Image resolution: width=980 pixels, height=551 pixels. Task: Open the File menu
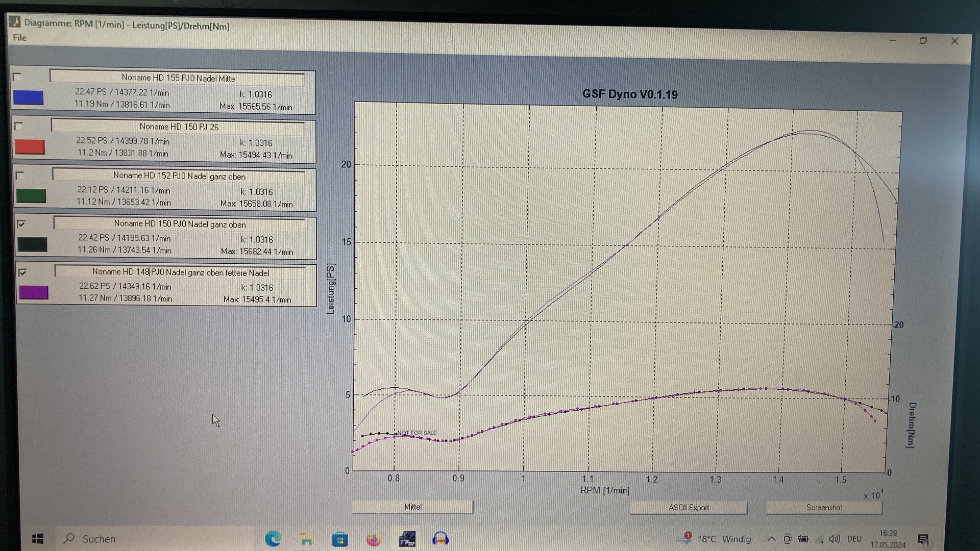(19, 38)
